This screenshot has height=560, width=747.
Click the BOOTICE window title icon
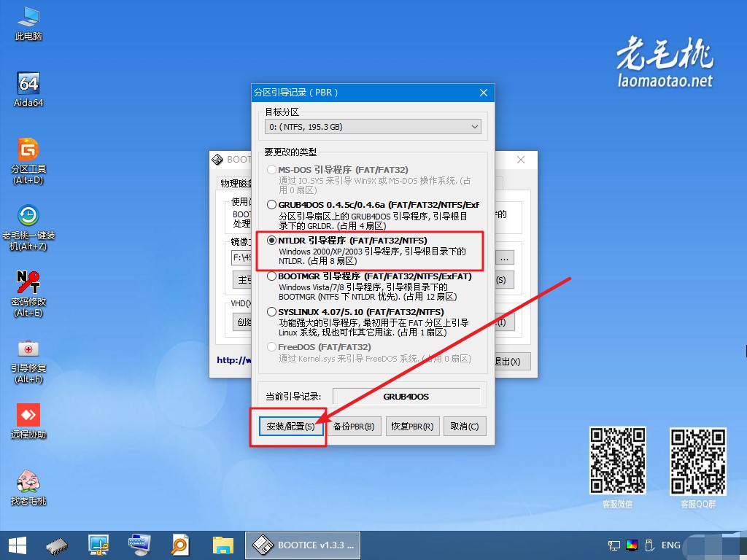click(217, 160)
